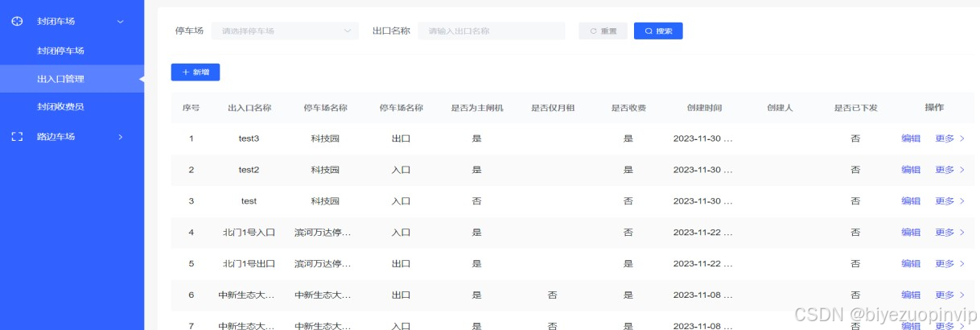Image resolution: width=980 pixels, height=330 pixels.
Task: Edit the 北门1号入口 row
Action: point(911,233)
